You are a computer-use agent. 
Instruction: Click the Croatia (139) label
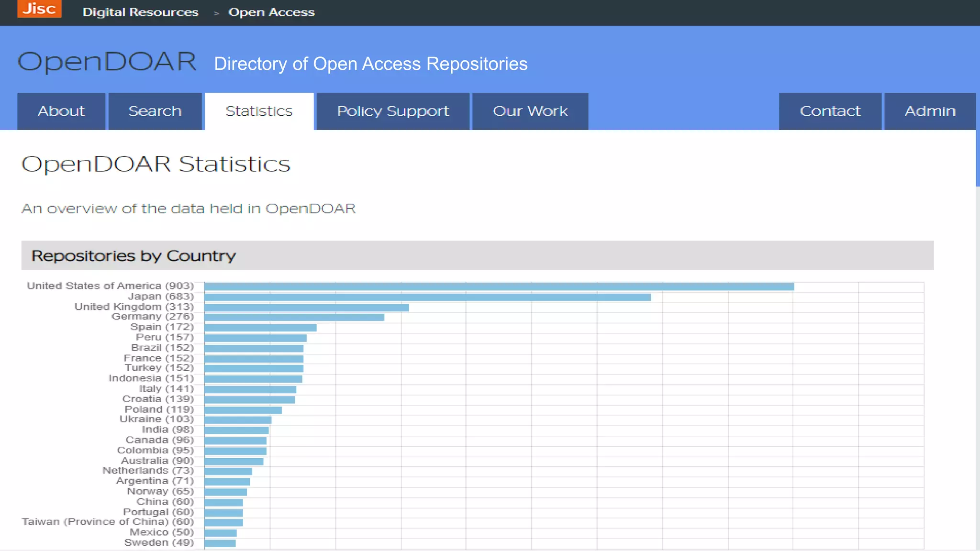pyautogui.click(x=158, y=399)
